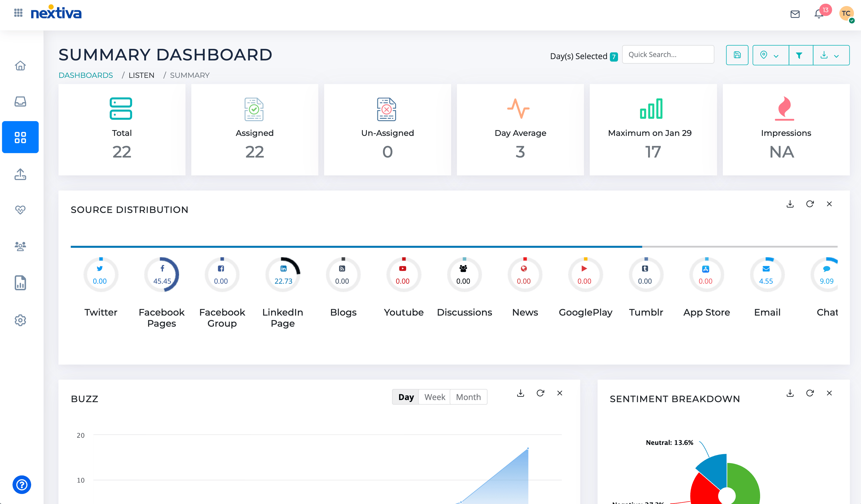Click the blue help question mark button
Screen dimensions: 861x504
pyautogui.click(x=22, y=484)
